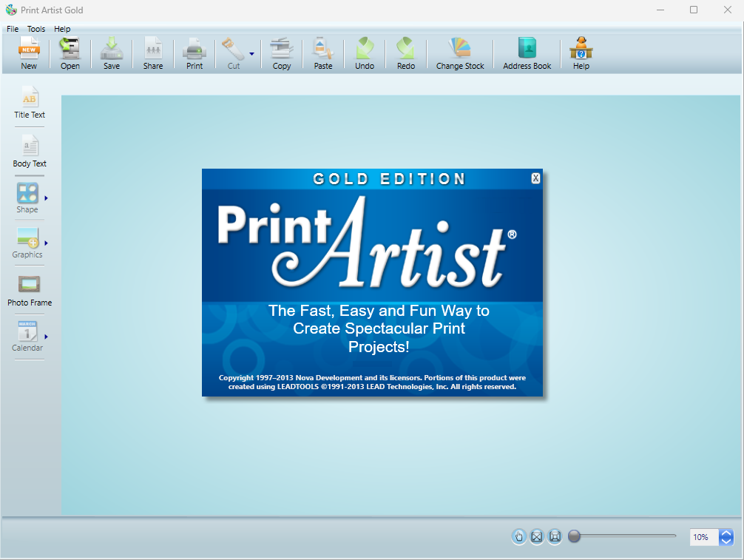Expand the Calendar submenu arrow
The width and height of the screenshot is (744, 560).
click(46, 337)
